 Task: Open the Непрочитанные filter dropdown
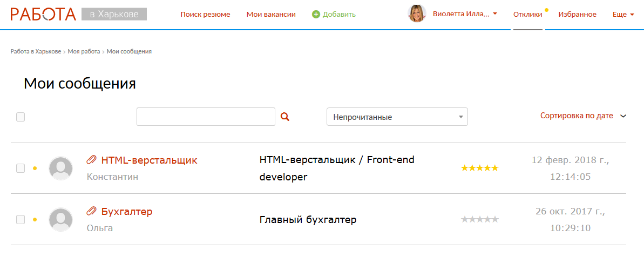[x=397, y=117]
